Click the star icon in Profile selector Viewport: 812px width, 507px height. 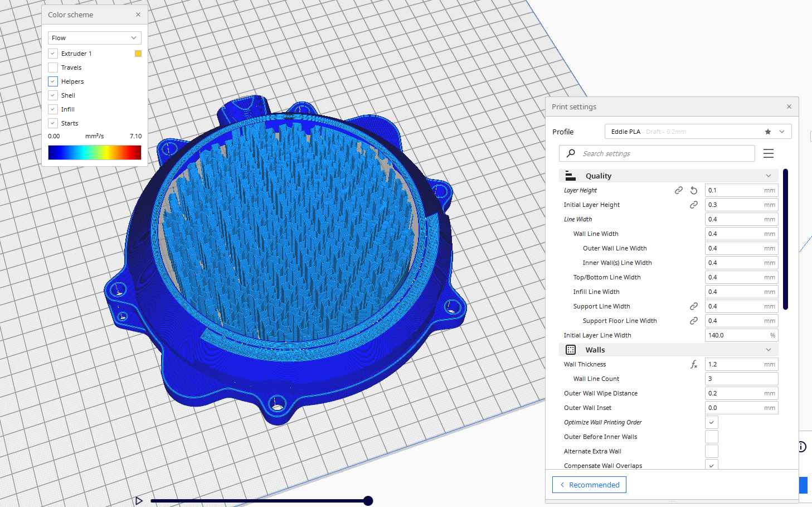point(768,132)
